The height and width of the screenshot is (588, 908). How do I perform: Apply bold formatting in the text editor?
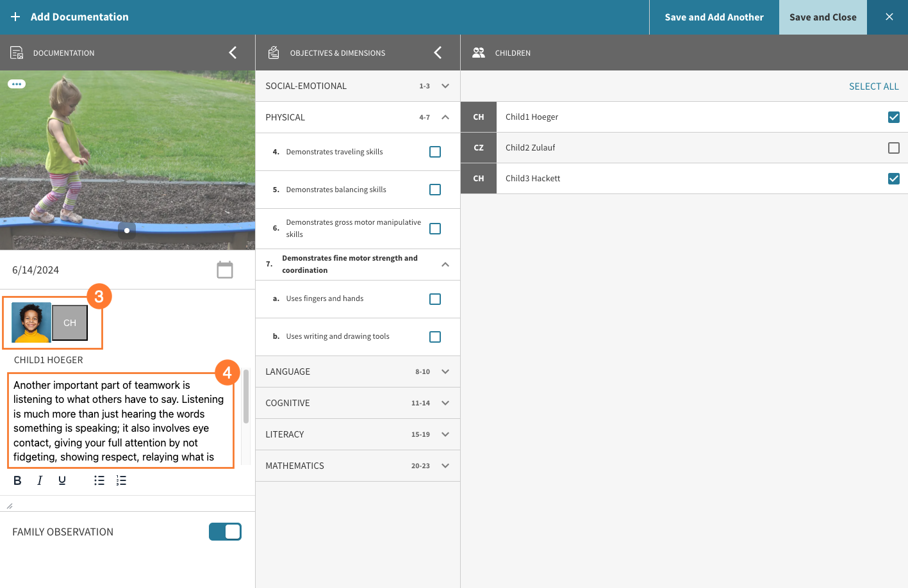coord(17,480)
